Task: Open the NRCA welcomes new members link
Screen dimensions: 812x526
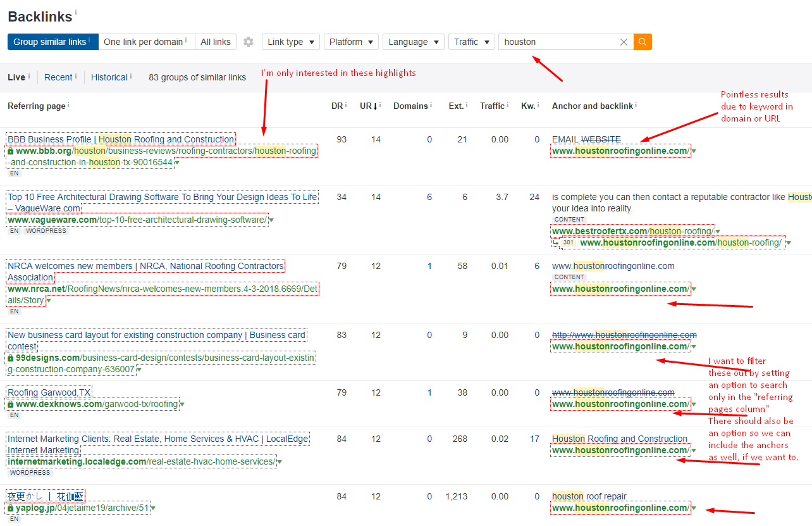Action: pos(145,272)
